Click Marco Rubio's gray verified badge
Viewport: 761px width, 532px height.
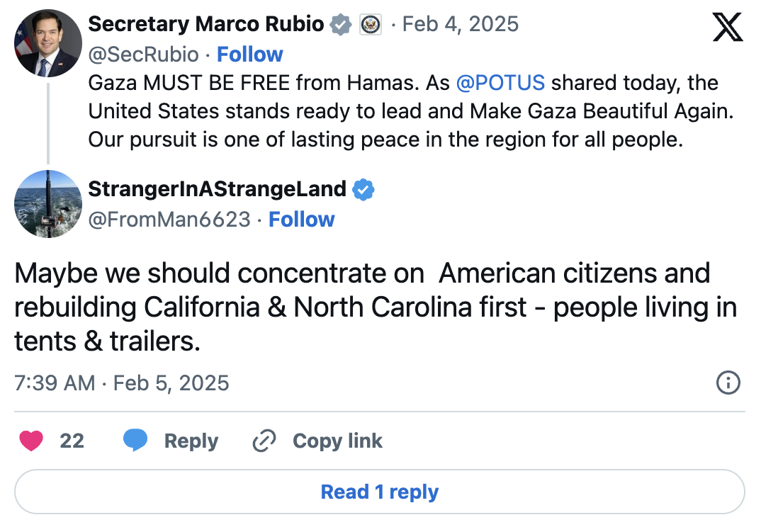[x=341, y=25]
